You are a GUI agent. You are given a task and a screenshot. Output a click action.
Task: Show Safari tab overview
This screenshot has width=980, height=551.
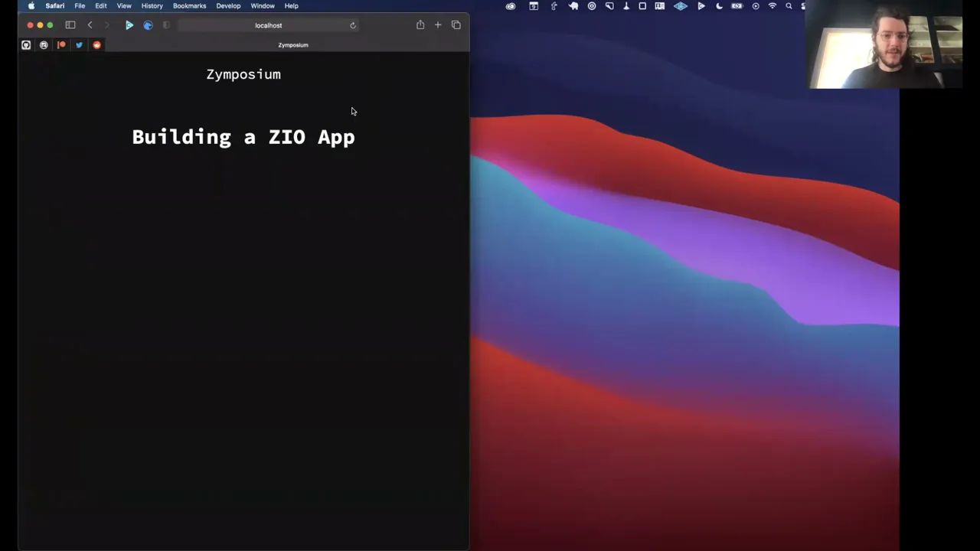click(x=456, y=25)
